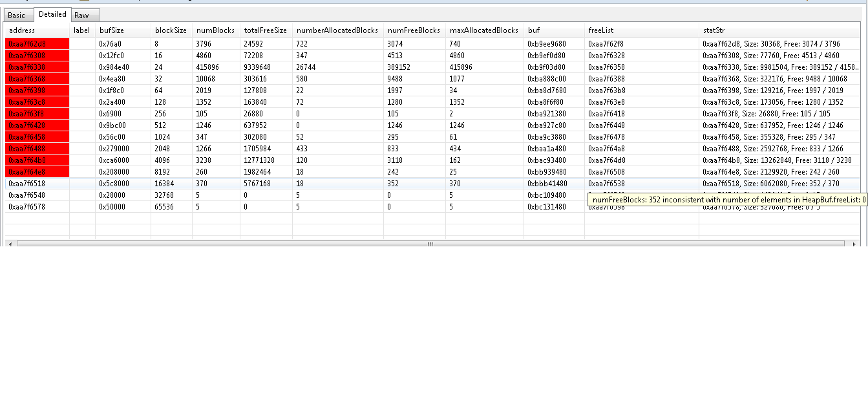Click numberAllocatedBlocks value 26744
Image resolution: width=868 pixels, height=419 pixels.
(306, 67)
